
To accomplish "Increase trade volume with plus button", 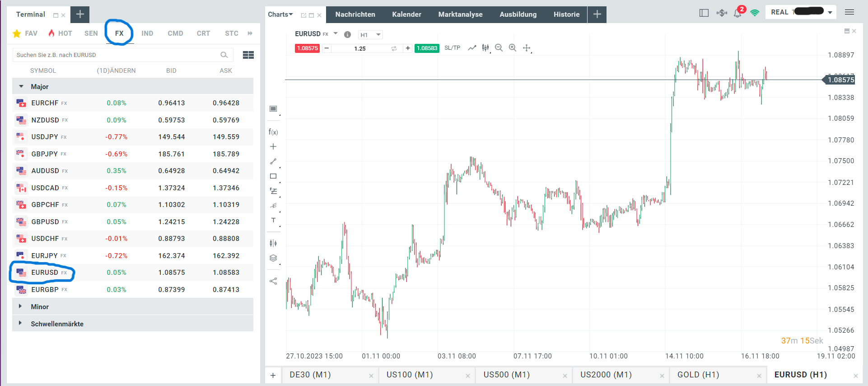I will [x=408, y=48].
